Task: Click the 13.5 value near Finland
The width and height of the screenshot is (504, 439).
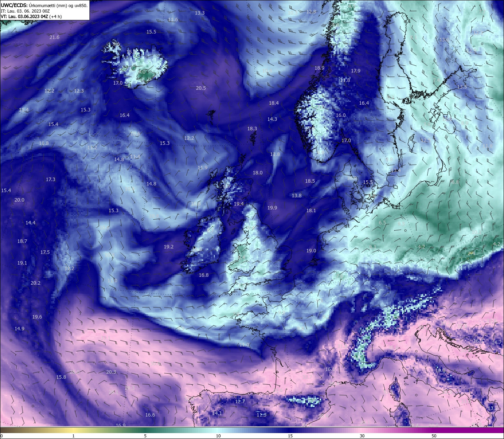Action: coord(462,87)
